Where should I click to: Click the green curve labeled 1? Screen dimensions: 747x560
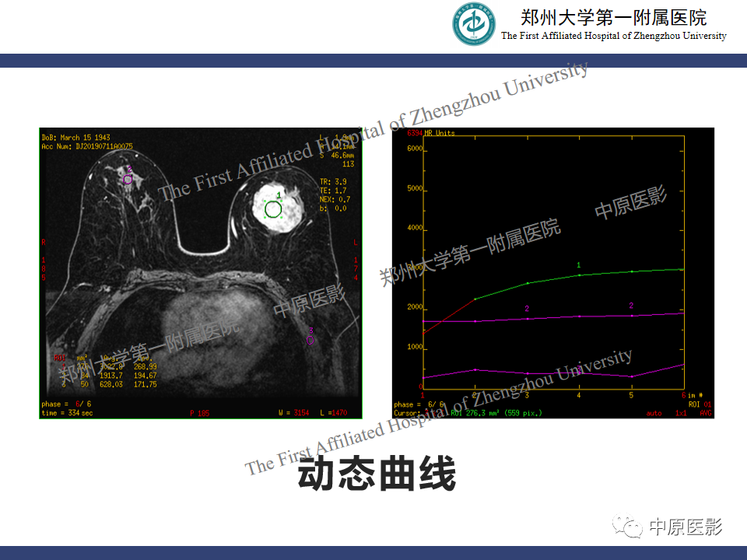coord(579,275)
